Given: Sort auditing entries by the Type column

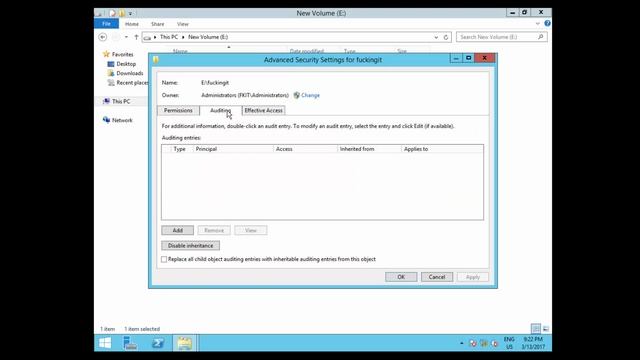Looking at the screenshot, I should [180, 149].
